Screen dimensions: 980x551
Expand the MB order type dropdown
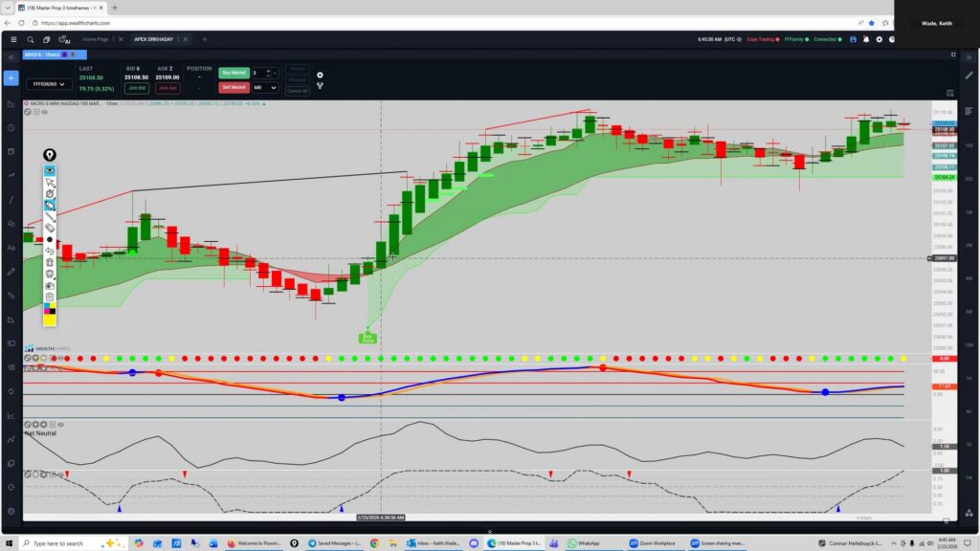(264, 87)
